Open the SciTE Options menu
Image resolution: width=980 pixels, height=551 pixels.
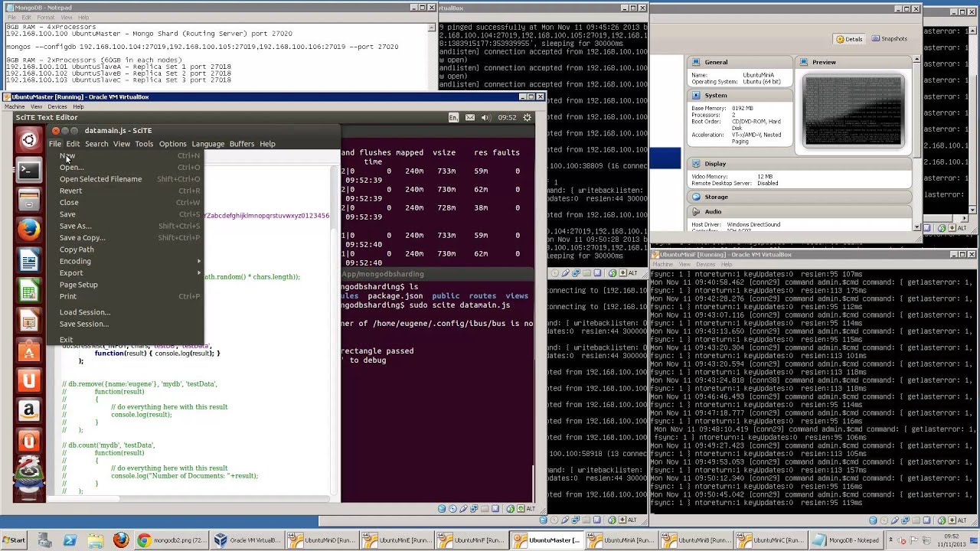tap(172, 144)
